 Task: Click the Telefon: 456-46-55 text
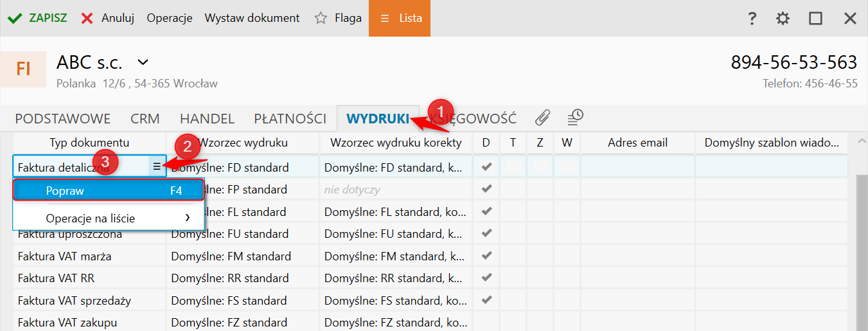tap(810, 84)
